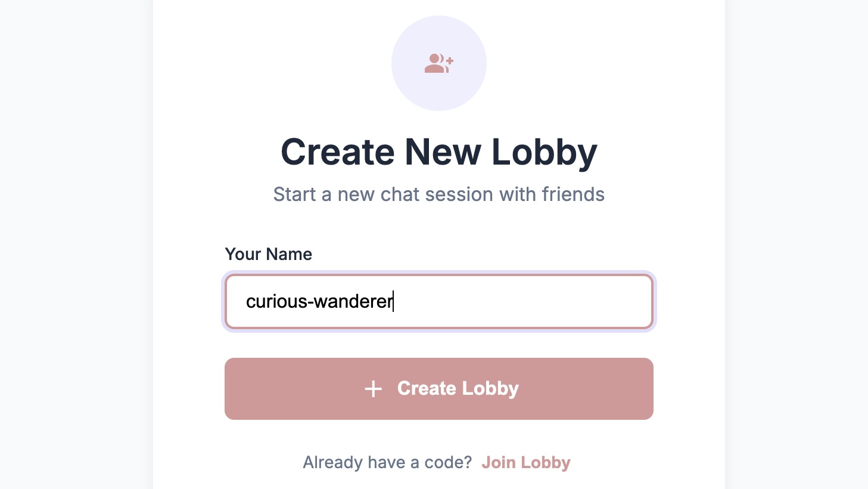Select the plus icon inside Create Lobby button
Viewport: 868px width, 489px height.
[373, 388]
